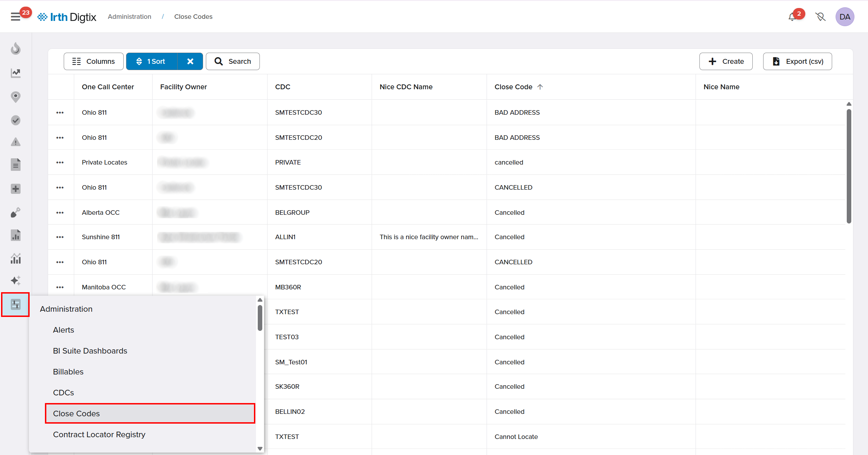The image size is (868, 455).
Task: Click the shovel sidebar icon
Action: [x=16, y=212]
